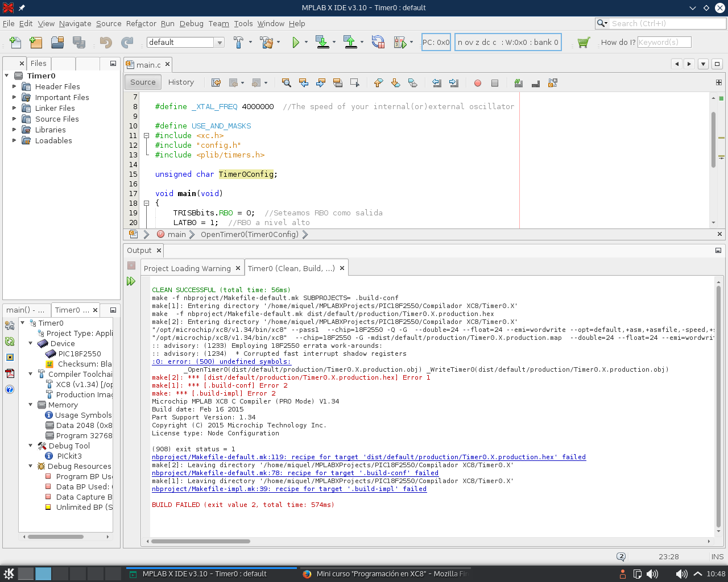Open the PDF datasheet icon in dashboard sidebar
This screenshot has width=728, height=582.
[10, 373]
